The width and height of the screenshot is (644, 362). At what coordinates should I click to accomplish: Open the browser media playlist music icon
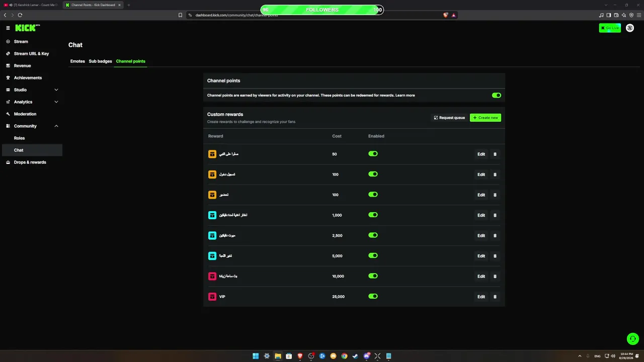pos(601,15)
